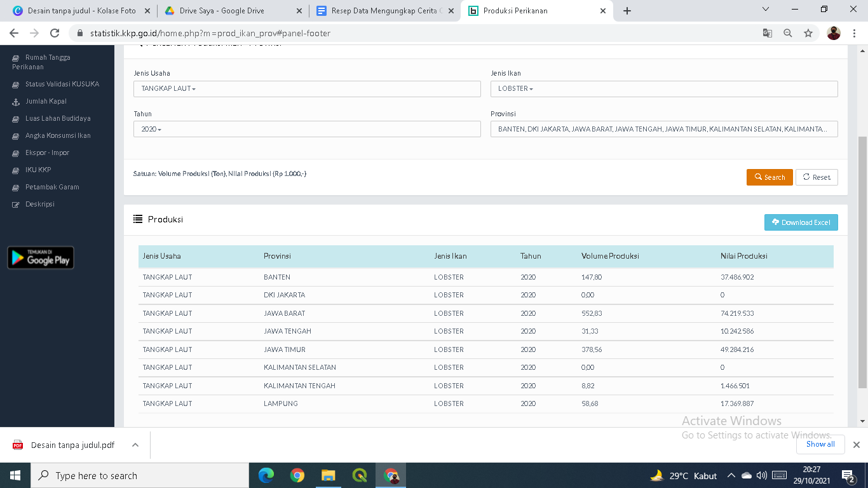Bookmark this page with the star icon

point(808,34)
